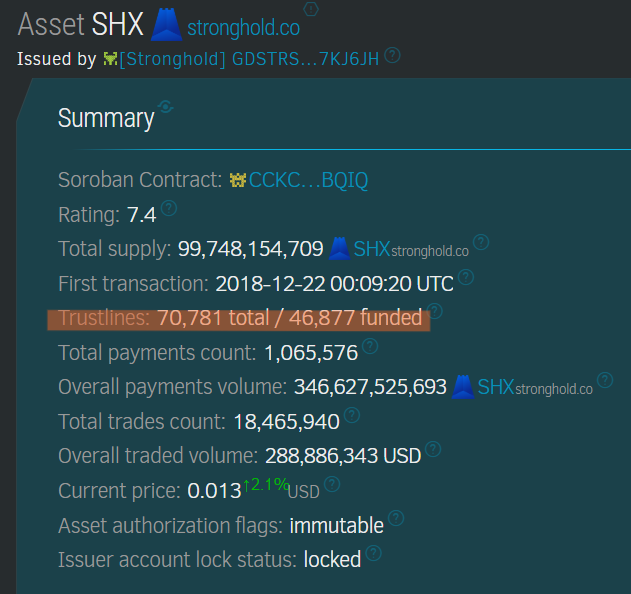Screen dimensions: 631x594
Task: Select traded volume 288,886,343 USD
Action: [x=343, y=456]
